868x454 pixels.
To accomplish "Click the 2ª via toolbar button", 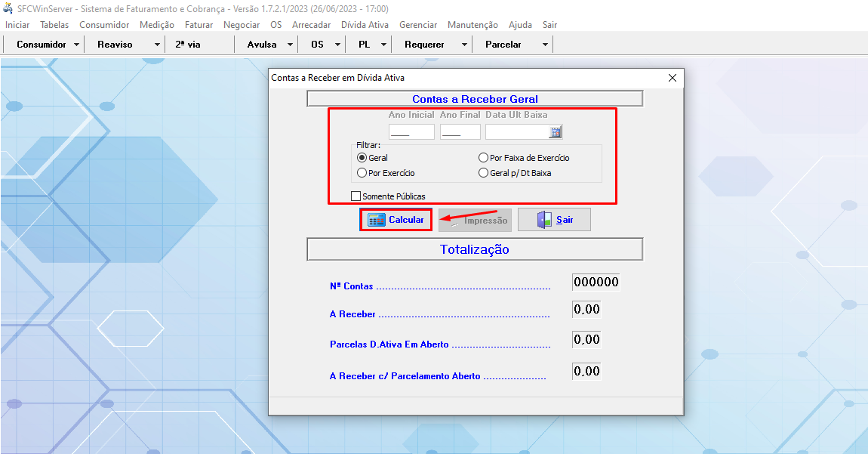I will pyautogui.click(x=188, y=45).
